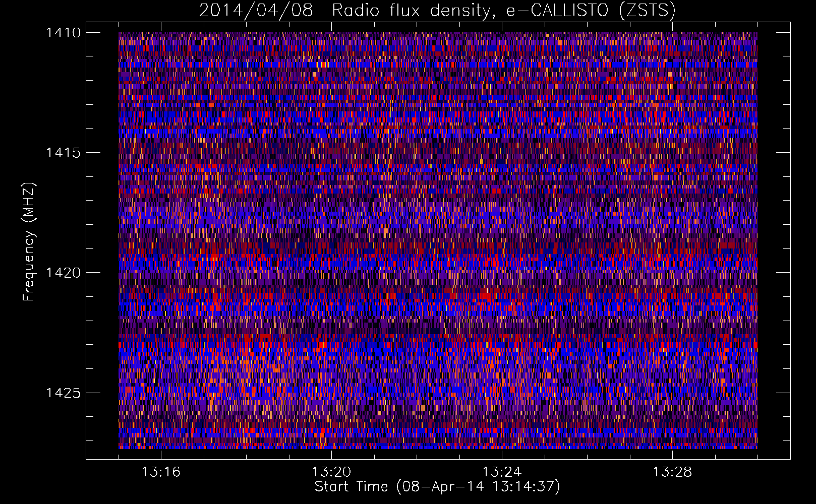Select the 'Frequency (MHZ)' y-axis label
The width and height of the screenshot is (816, 504).
[29, 242]
